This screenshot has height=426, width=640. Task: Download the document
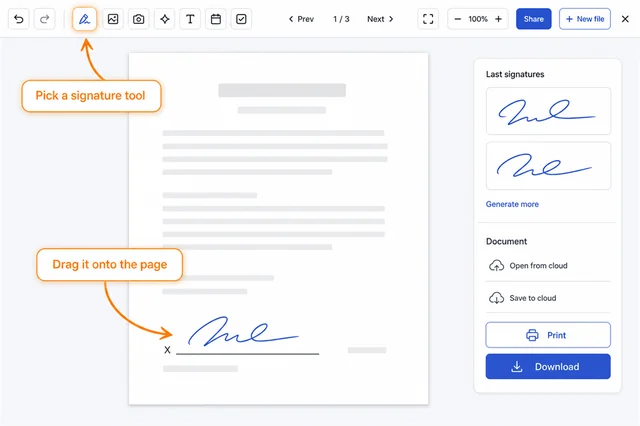pos(548,366)
